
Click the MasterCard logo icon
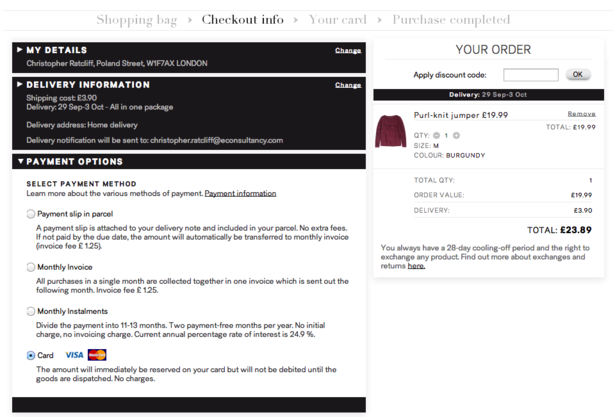[97, 355]
